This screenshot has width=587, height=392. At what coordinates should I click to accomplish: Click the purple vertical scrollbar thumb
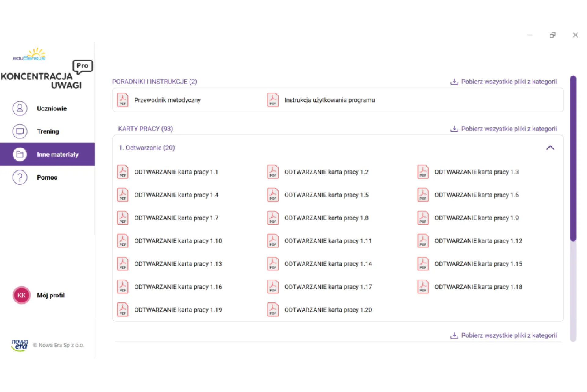pyautogui.click(x=573, y=159)
